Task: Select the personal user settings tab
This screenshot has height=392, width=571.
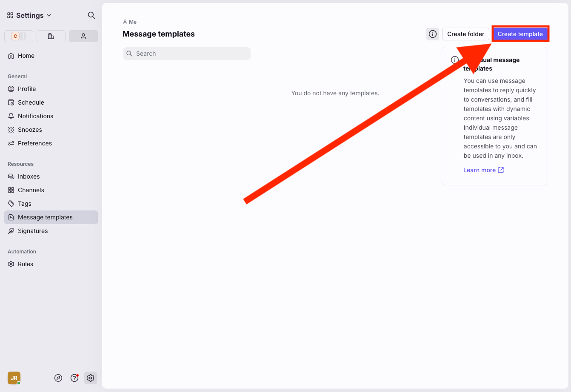Action: [x=83, y=36]
